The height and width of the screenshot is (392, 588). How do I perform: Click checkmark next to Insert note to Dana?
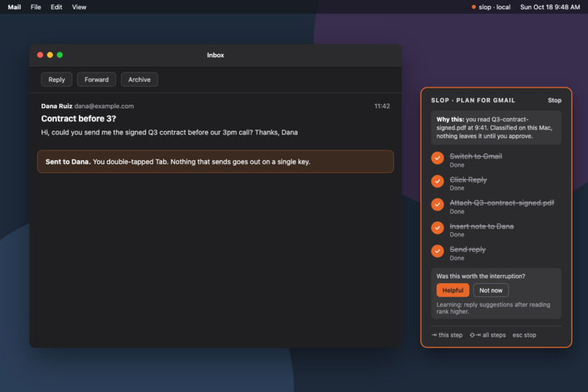point(437,228)
